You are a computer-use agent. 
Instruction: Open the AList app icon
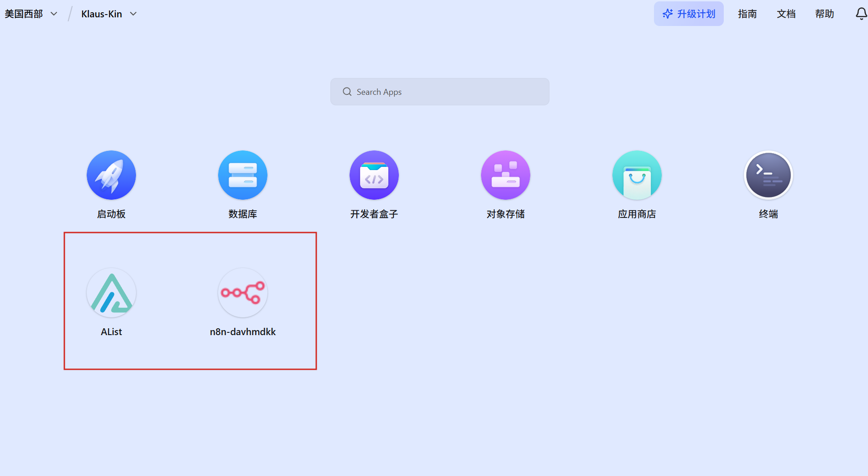(x=111, y=293)
